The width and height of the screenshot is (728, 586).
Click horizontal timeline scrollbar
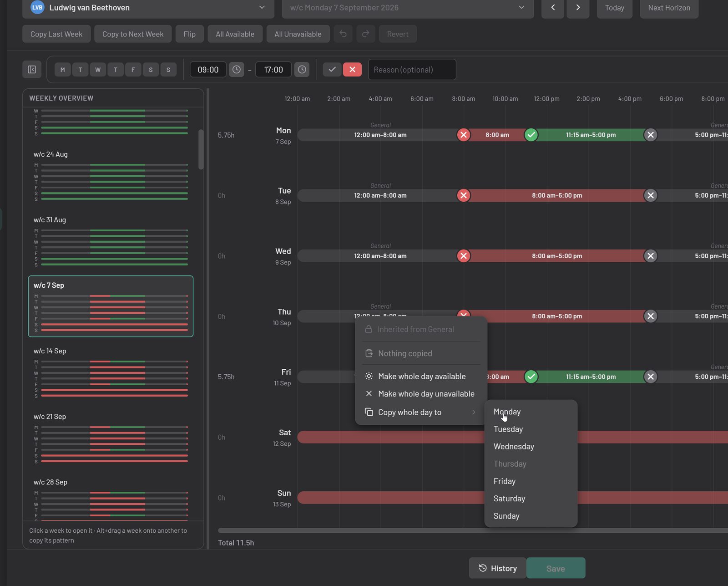(473, 530)
